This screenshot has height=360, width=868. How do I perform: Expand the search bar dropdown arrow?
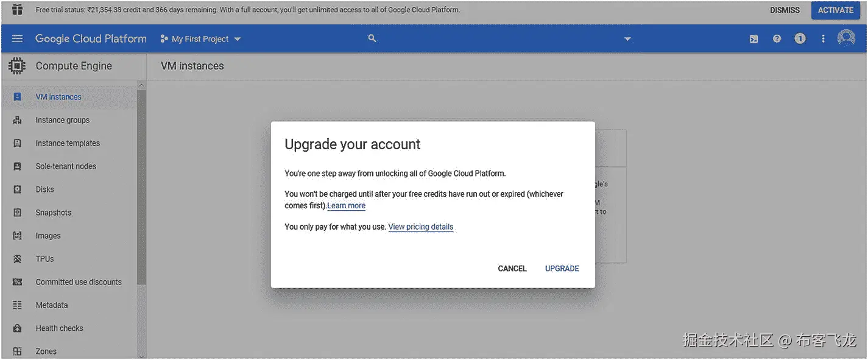click(627, 39)
